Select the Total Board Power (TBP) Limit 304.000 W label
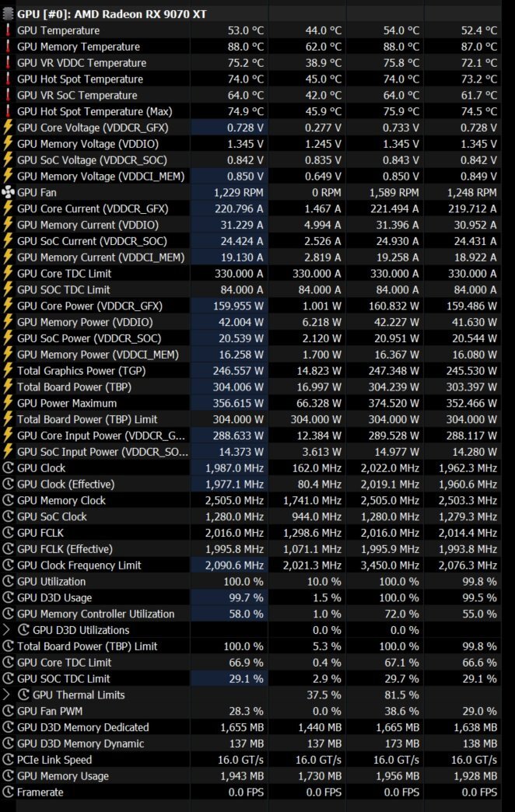Viewport: 515px width, 812px height. click(88, 419)
